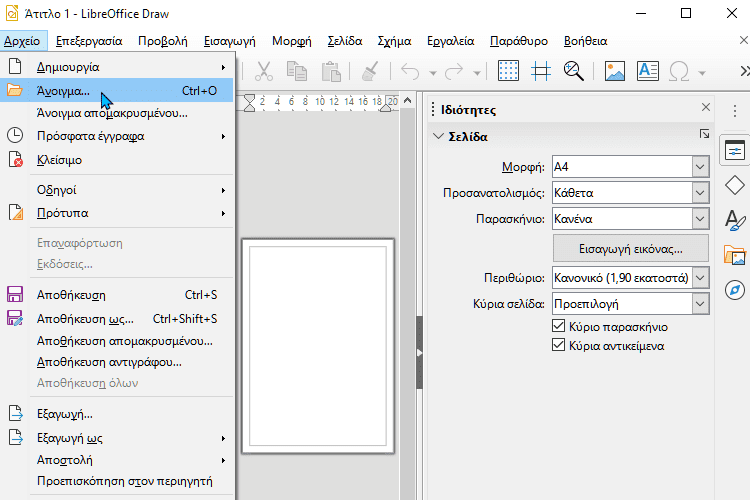The height and width of the screenshot is (500, 750).
Task: Click the Insert Image icon
Action: 615,72
